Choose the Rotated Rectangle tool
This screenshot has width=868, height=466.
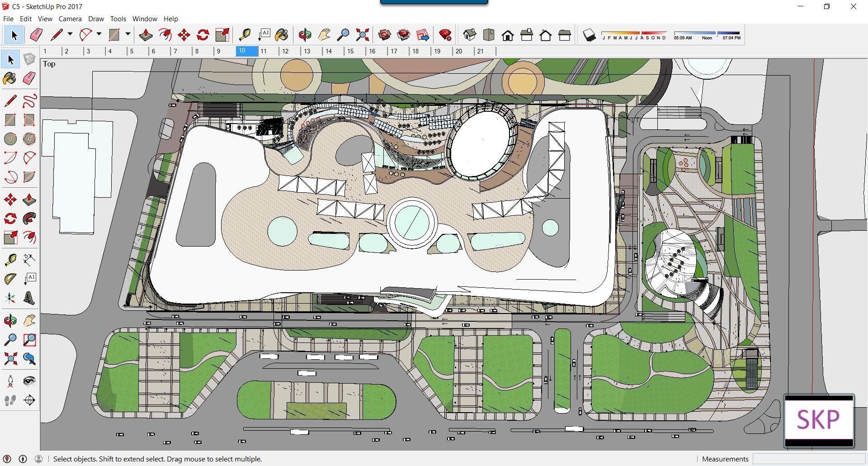coord(29,120)
